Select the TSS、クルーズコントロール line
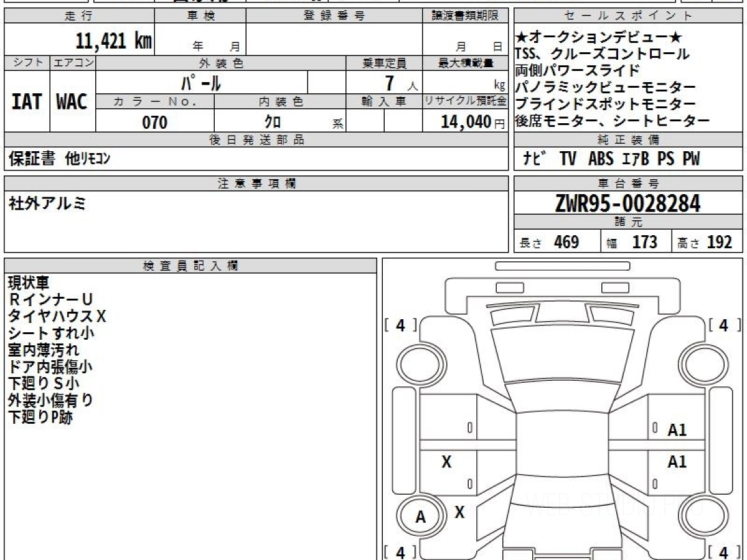747x560 pixels. tap(602, 54)
